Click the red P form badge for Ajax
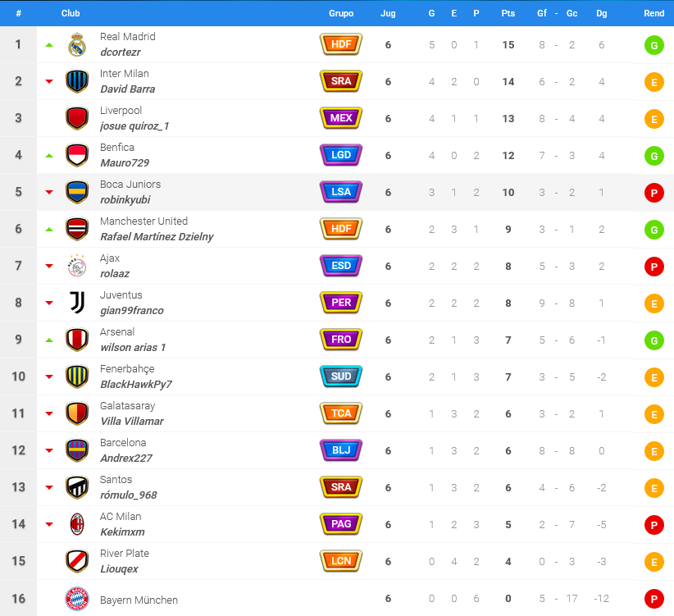This screenshot has height=616, width=674. (654, 267)
